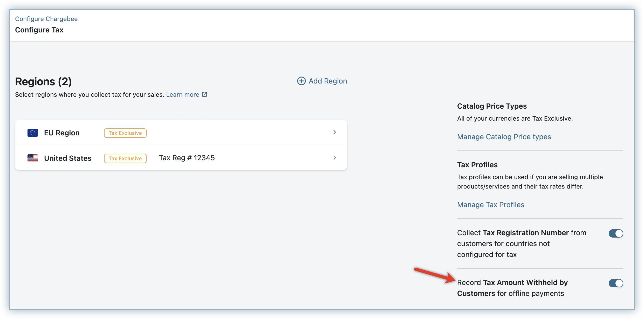Toggle Collect Tax Registration Number switch
The height and width of the screenshot is (319, 644).
[x=616, y=233]
